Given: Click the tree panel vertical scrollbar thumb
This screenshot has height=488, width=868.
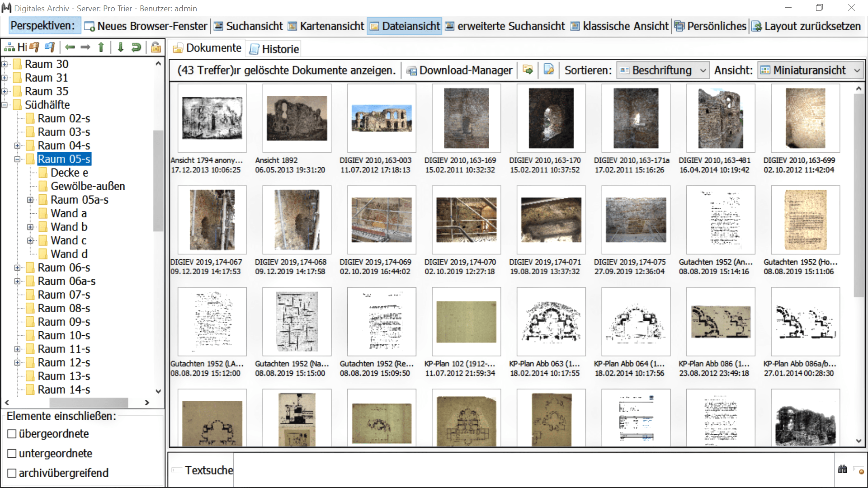Looking at the screenshot, I should click(158, 181).
